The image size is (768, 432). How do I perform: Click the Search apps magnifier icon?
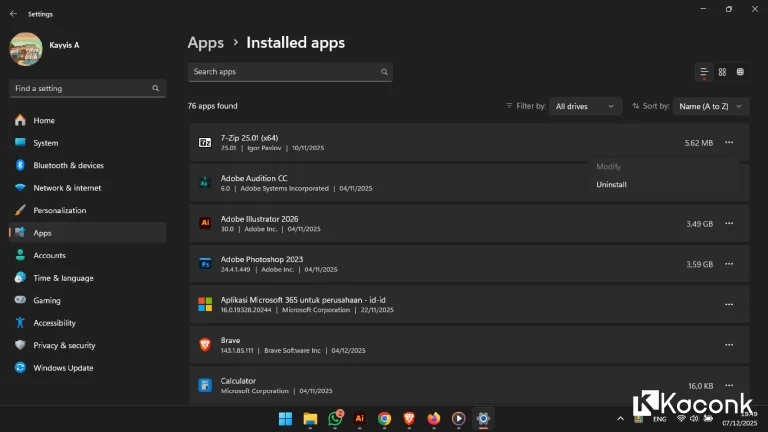(384, 72)
